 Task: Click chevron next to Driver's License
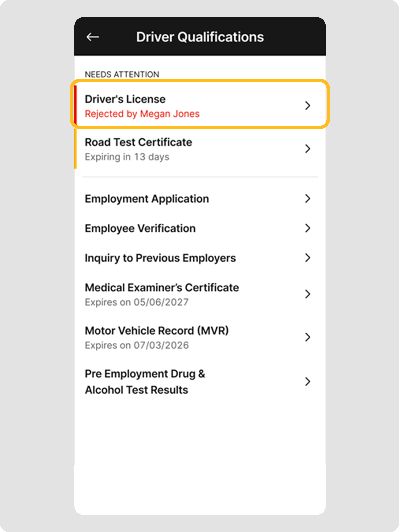tap(307, 106)
